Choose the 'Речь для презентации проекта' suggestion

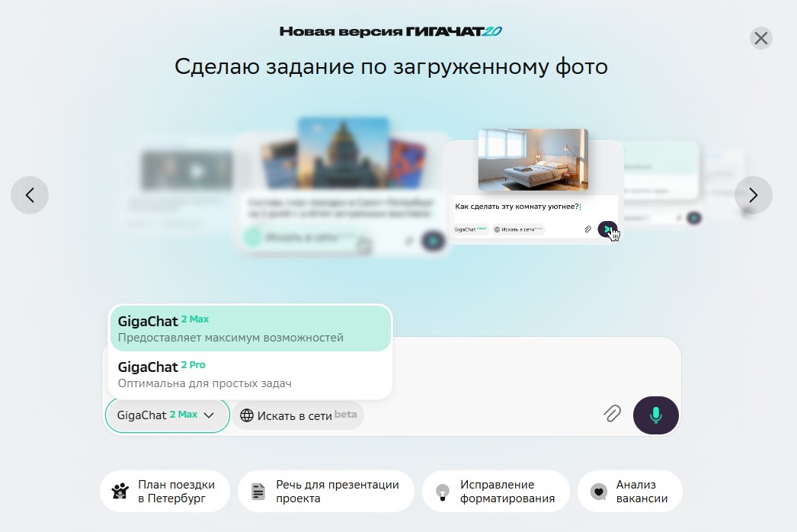(326, 491)
